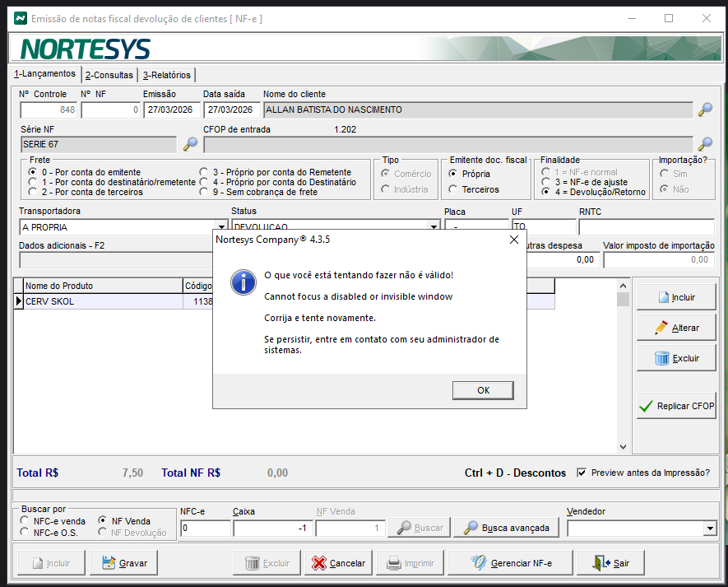Click OK in the error dialog
Screen dimensions: 728x587
click(483, 390)
